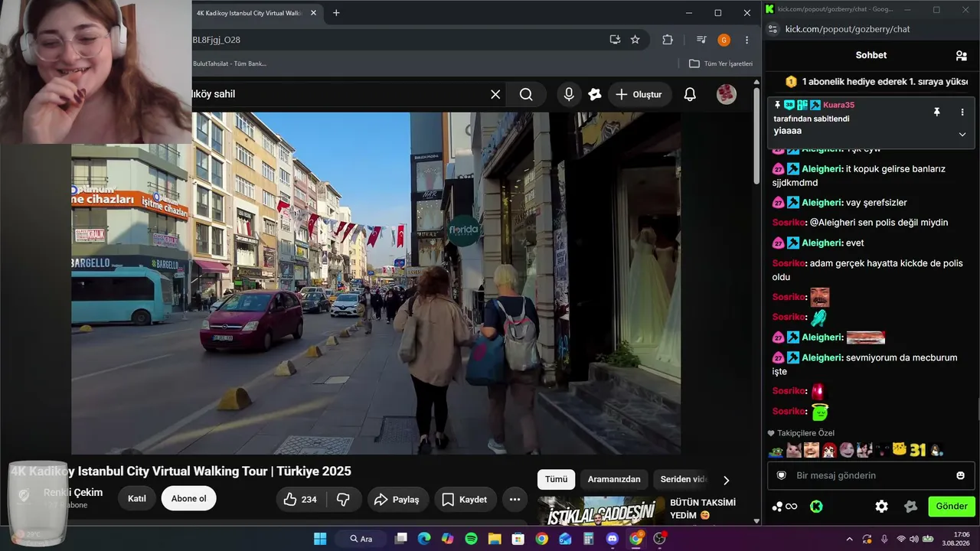Open File Explorer from the taskbar
This screenshot has width=980, height=551.
[x=495, y=539]
